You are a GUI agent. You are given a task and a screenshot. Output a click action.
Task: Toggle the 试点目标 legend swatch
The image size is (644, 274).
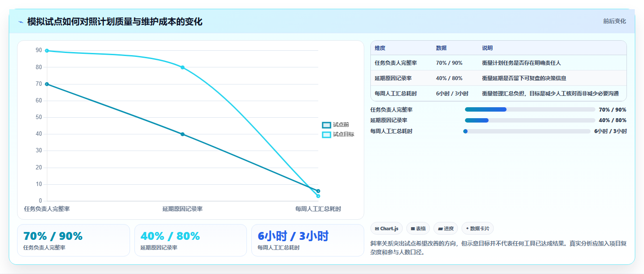pos(327,134)
